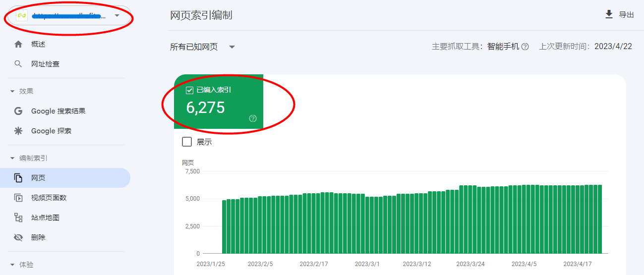Screen dimensions: 644x275
Task: Select the 网页 menu item
Action: (38, 178)
